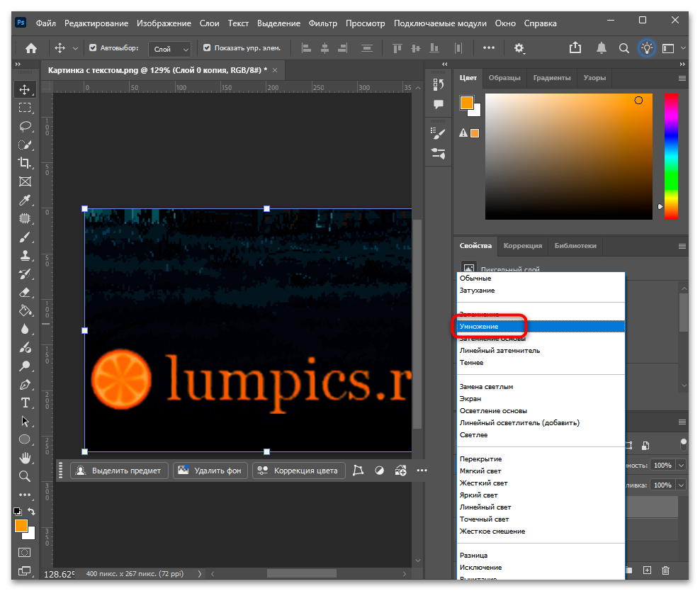Toggle Показать упр. элем. checkbox
The width and height of the screenshot is (700, 591).
[x=207, y=47]
